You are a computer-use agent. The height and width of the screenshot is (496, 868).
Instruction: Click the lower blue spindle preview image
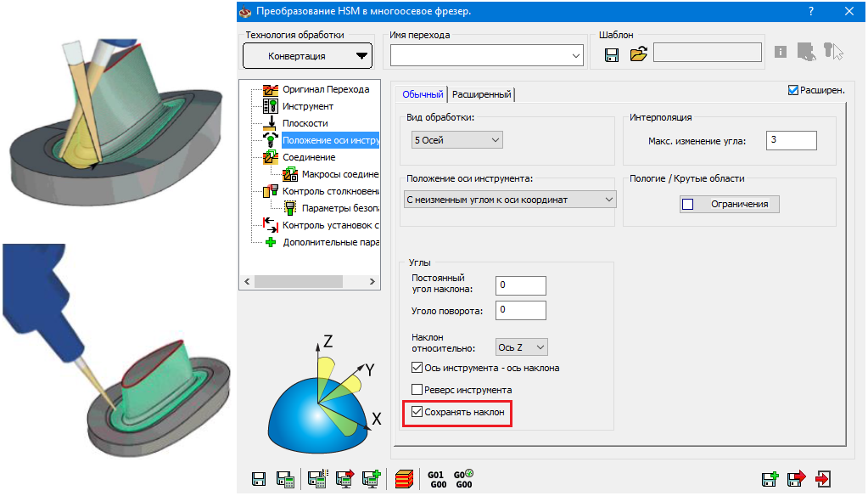point(115,350)
